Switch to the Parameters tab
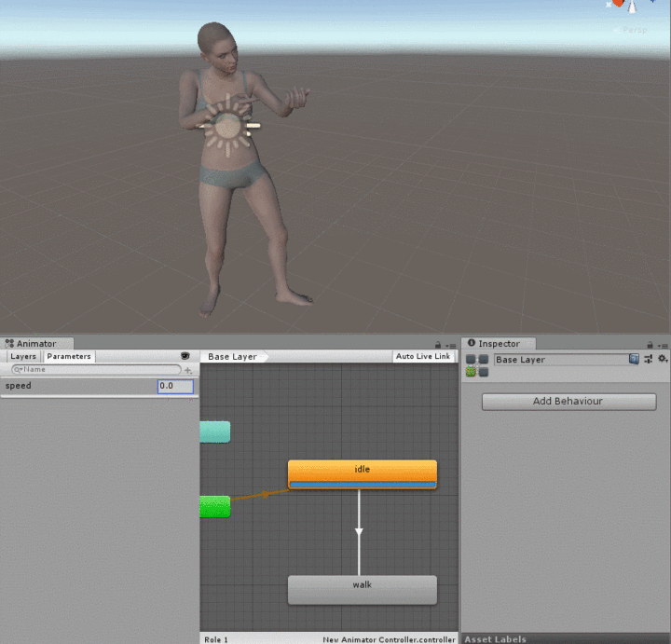Viewport: 671px width, 644px height. 69,356
